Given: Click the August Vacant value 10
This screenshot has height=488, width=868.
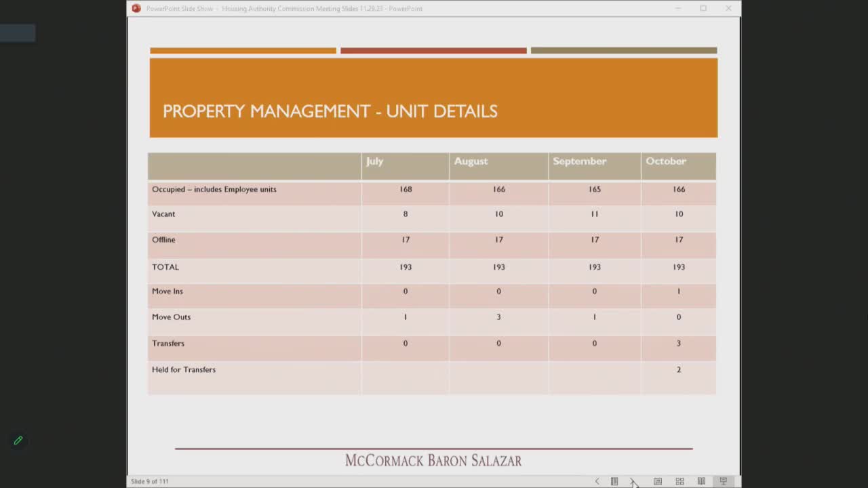Looking at the screenshot, I should [x=499, y=213].
